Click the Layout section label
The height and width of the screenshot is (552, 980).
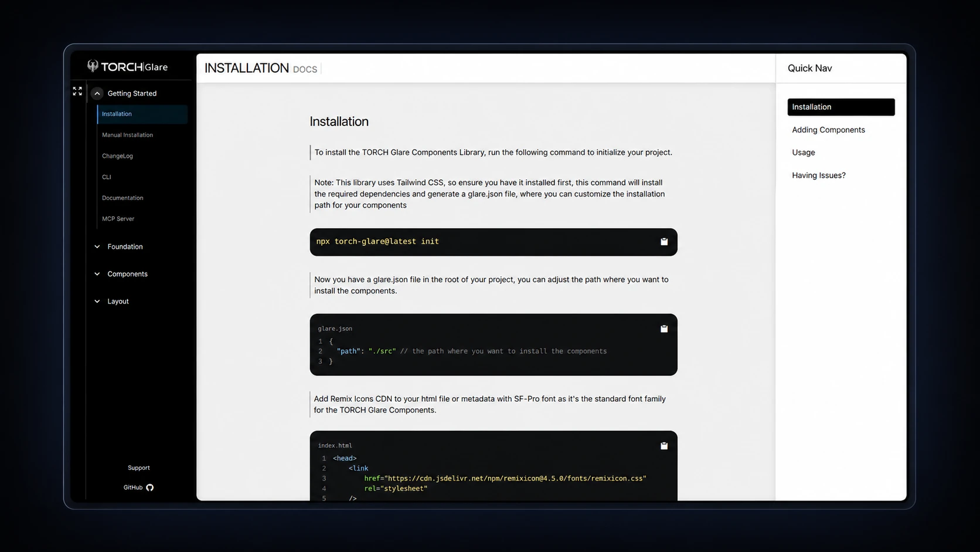(118, 302)
